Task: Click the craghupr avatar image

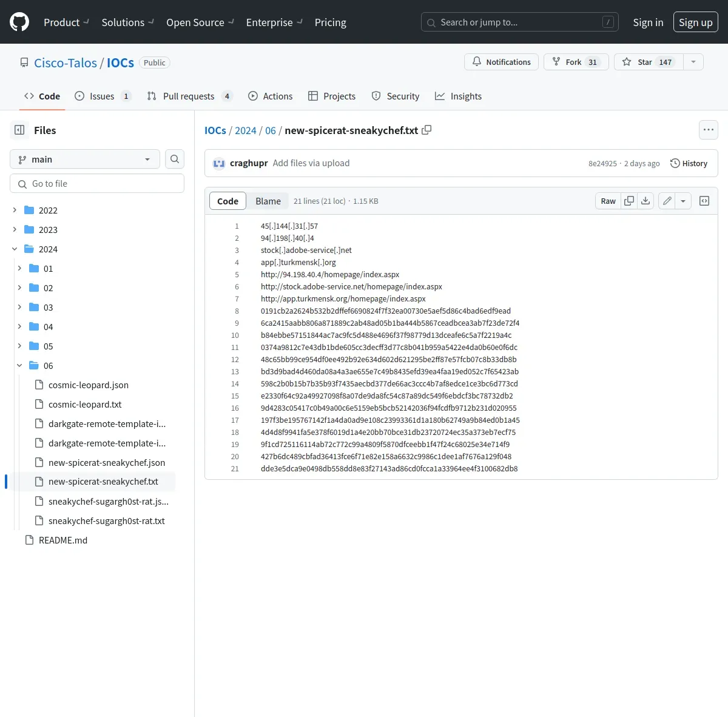Action: pos(219,163)
